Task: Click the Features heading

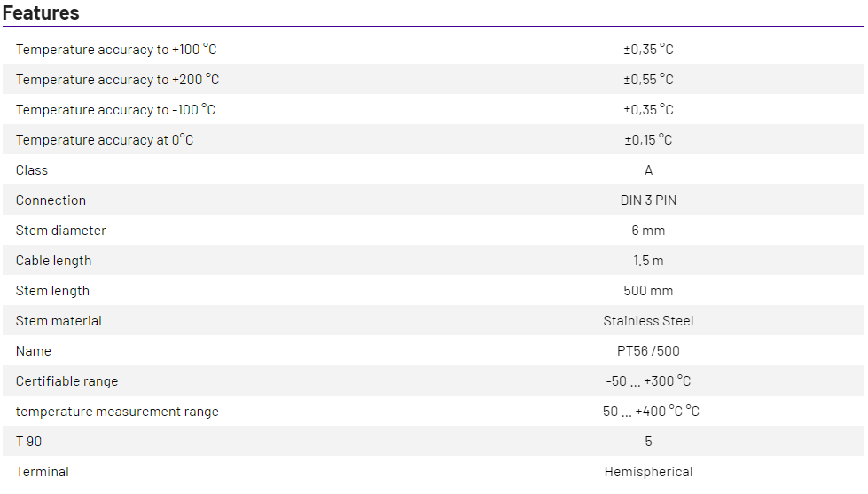Action: (41, 13)
